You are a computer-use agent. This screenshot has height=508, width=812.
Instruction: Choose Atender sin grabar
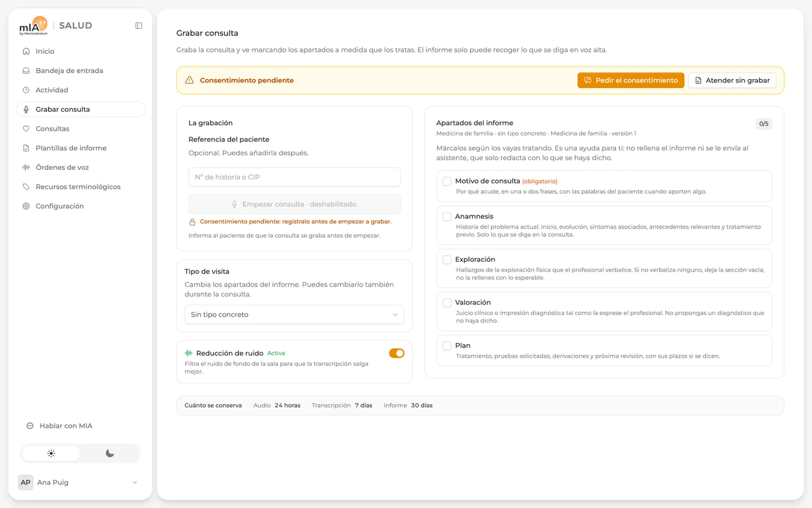732,80
